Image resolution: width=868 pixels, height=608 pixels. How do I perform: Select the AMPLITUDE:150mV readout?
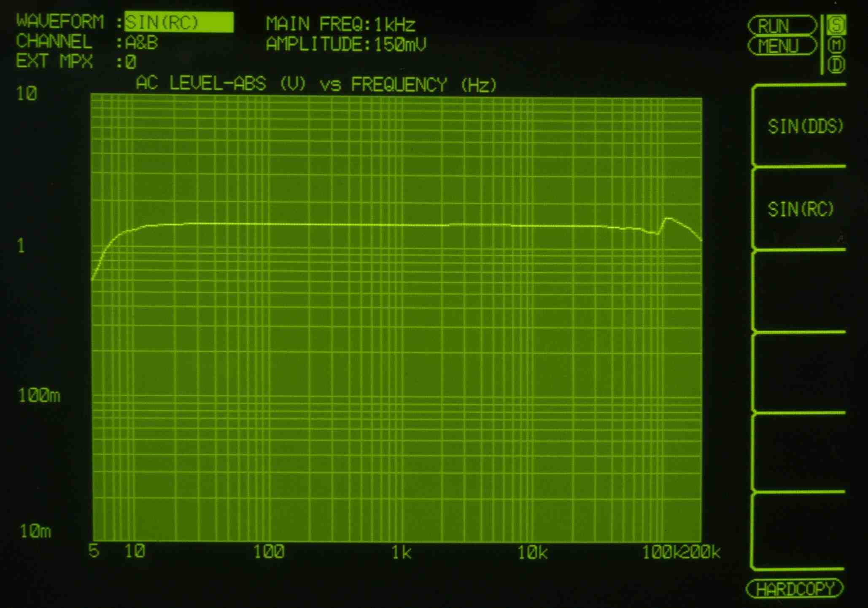346,44
